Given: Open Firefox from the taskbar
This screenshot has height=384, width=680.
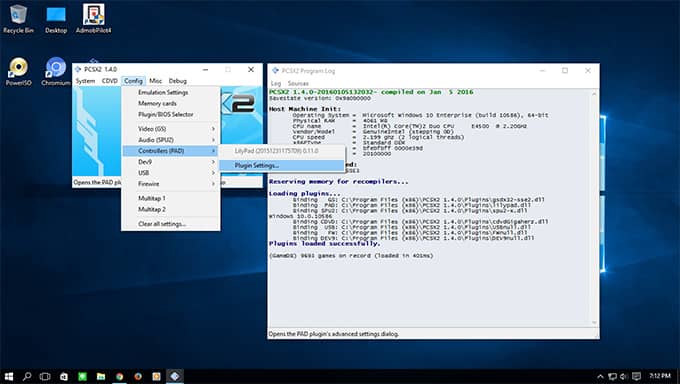Looking at the screenshot, I should click(x=138, y=376).
